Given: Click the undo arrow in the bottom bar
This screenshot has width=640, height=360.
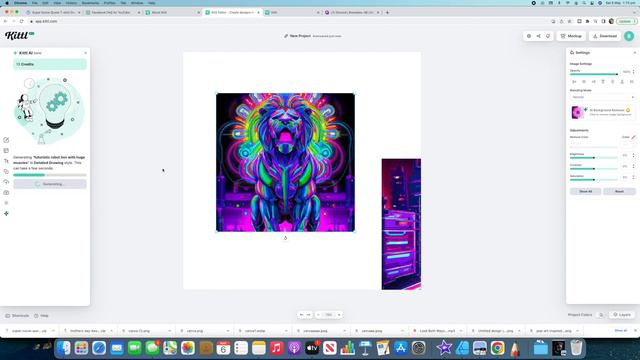Looking at the screenshot, I should [302, 315].
